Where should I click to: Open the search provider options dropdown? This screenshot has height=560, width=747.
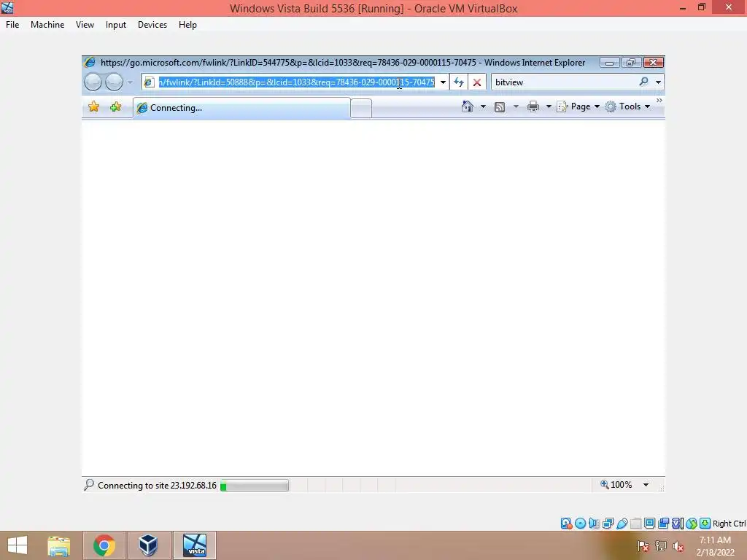click(x=658, y=82)
